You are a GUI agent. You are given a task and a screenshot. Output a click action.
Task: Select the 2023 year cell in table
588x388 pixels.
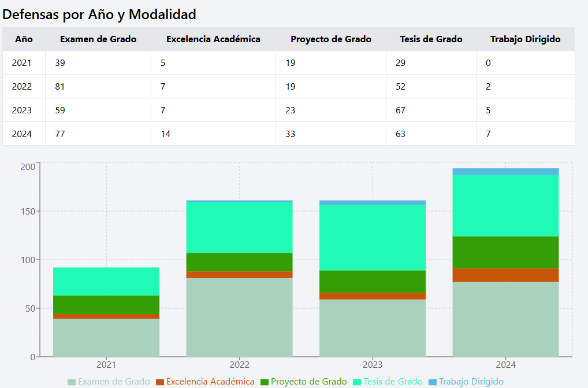pyautogui.click(x=24, y=110)
